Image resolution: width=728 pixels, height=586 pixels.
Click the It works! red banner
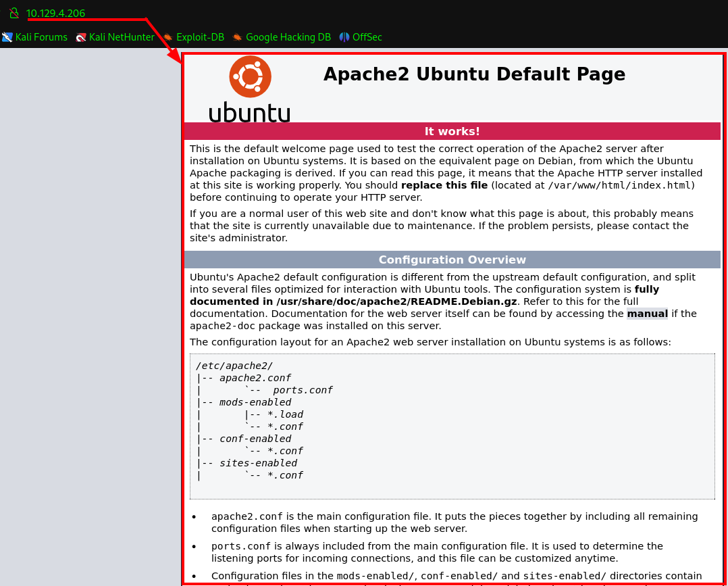coord(452,131)
